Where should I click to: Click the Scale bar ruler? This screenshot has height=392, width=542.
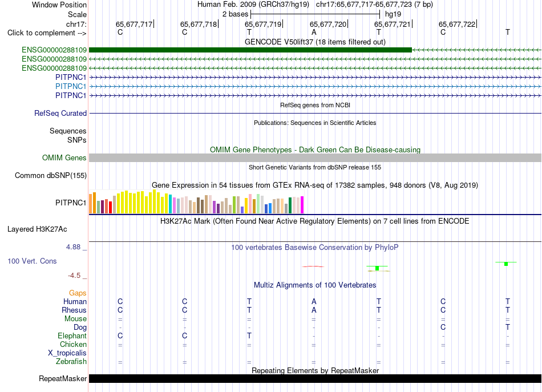click(x=316, y=14)
